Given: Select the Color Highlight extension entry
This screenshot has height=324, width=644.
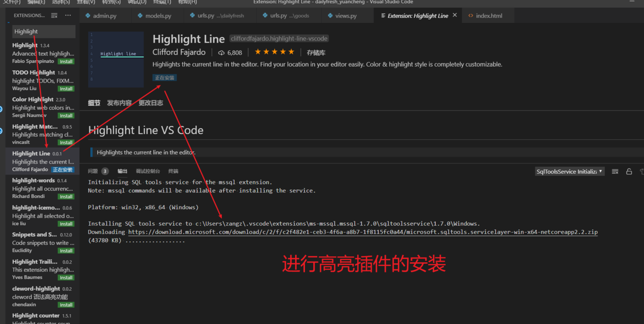Looking at the screenshot, I should coord(44,107).
